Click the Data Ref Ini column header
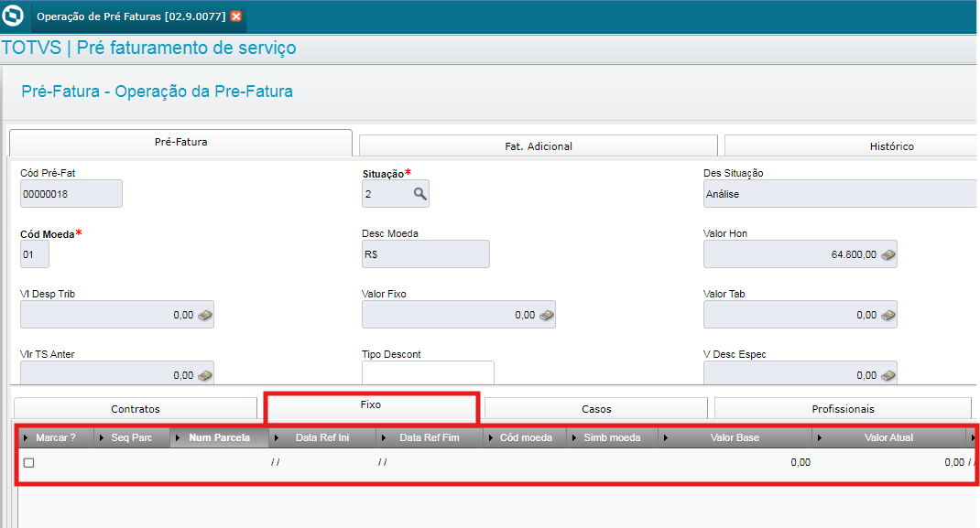The width and height of the screenshot is (980, 528). tap(322, 438)
